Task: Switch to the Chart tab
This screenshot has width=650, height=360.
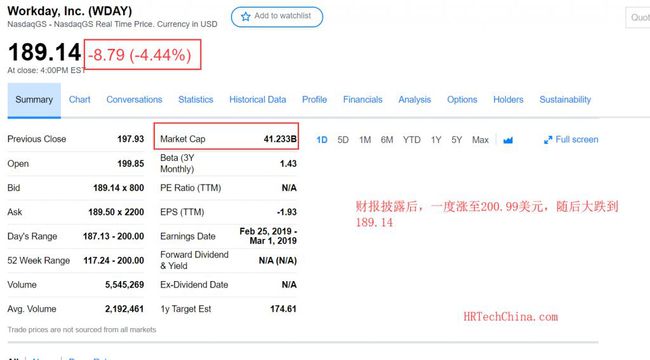Action: point(80,100)
